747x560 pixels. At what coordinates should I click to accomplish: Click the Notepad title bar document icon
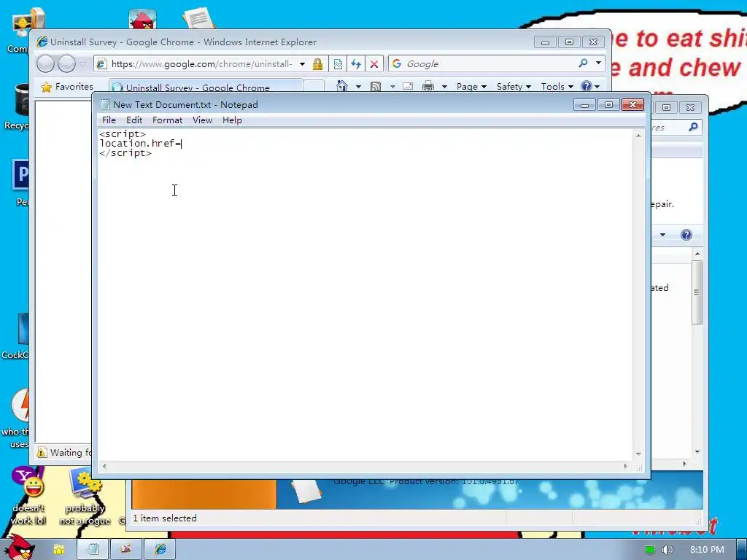[105, 105]
